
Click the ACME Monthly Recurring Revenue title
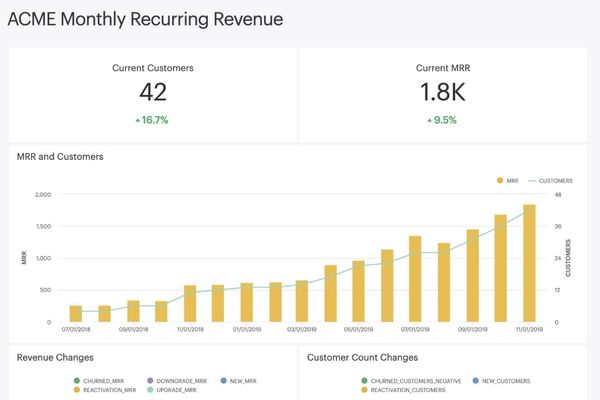click(145, 19)
